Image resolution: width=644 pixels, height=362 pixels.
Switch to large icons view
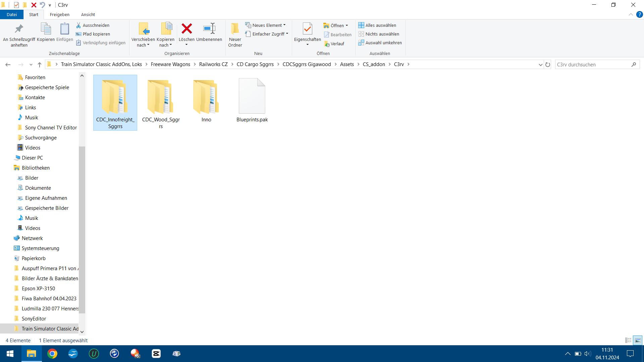coord(638,340)
